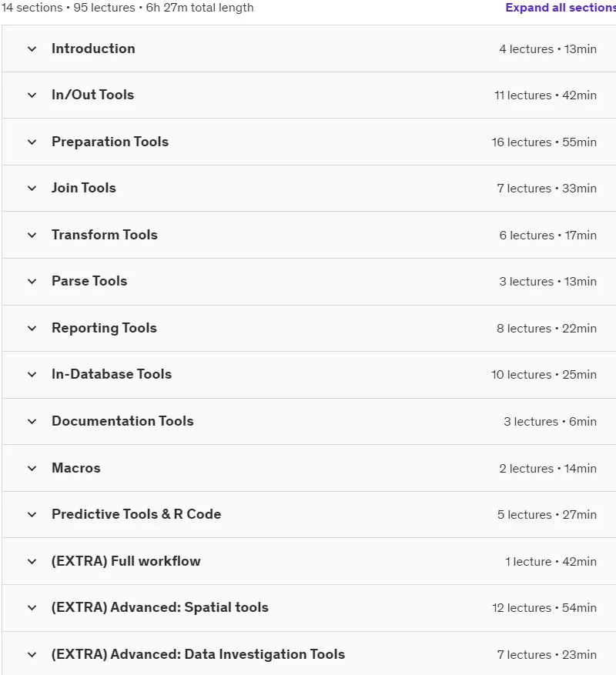Expand the In-Database Tools chevron
Viewport: 616px width, 675px height.
(x=32, y=375)
